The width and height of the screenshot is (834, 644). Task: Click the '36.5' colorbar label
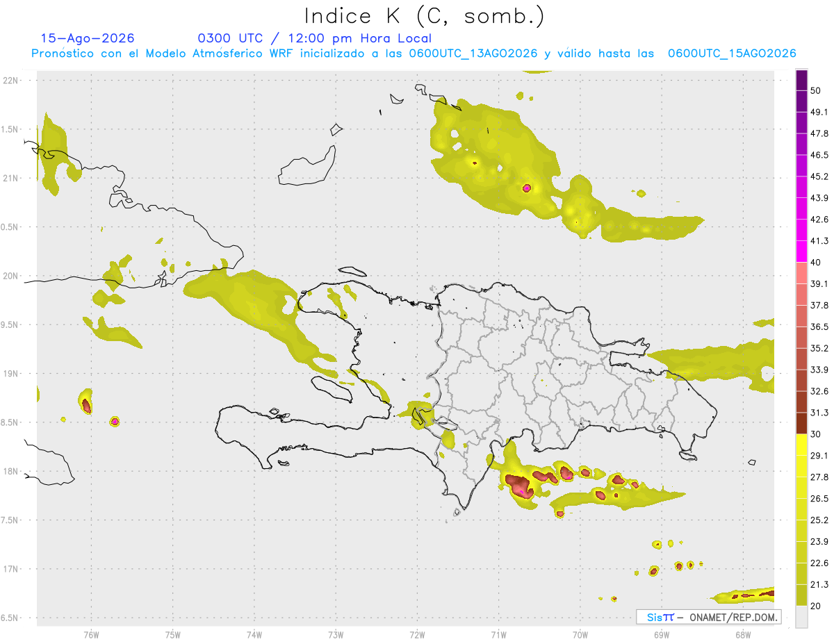(819, 327)
